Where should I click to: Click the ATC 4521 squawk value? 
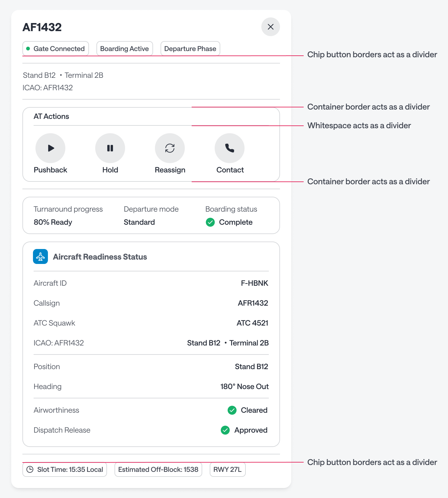pos(252,323)
